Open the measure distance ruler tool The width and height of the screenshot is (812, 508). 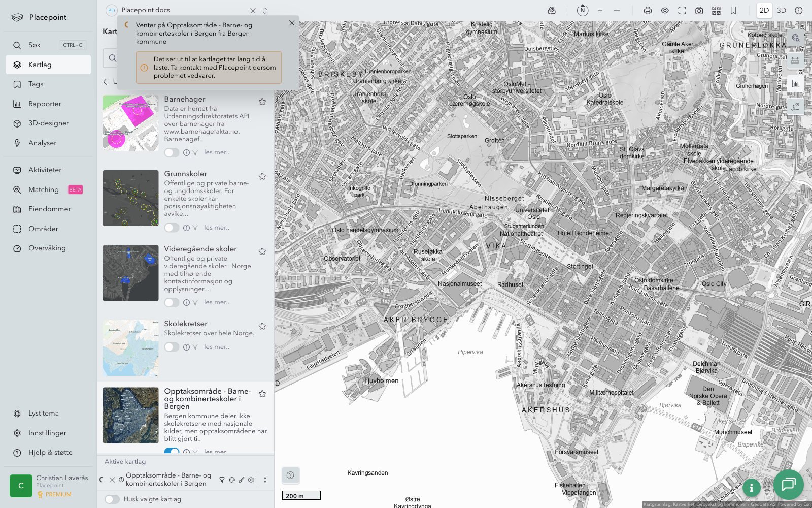(x=795, y=60)
